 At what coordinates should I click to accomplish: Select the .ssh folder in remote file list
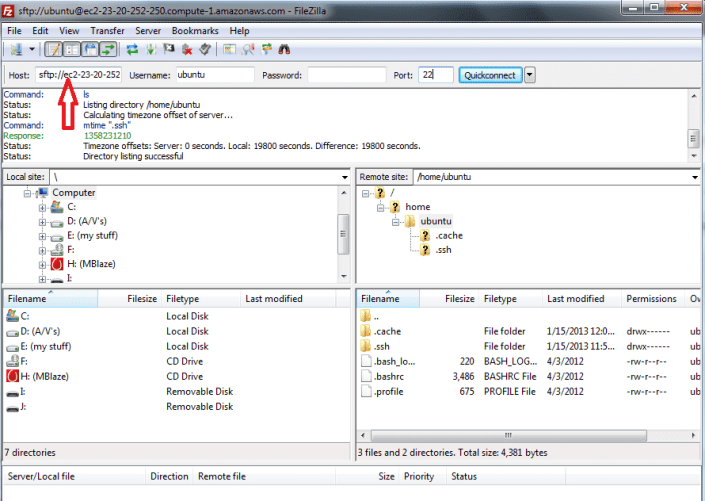[381, 346]
